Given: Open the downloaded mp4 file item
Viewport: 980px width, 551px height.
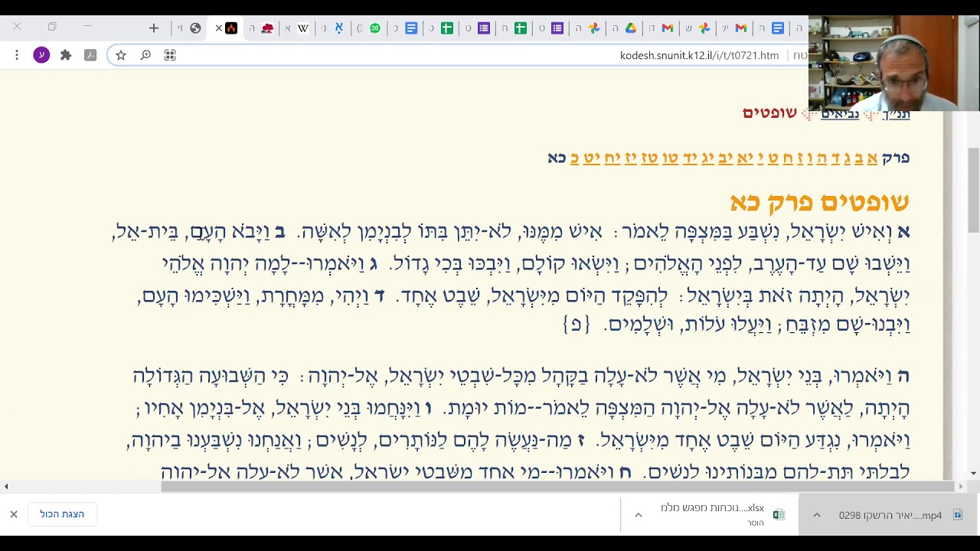Looking at the screenshot, I should pos(889,515).
